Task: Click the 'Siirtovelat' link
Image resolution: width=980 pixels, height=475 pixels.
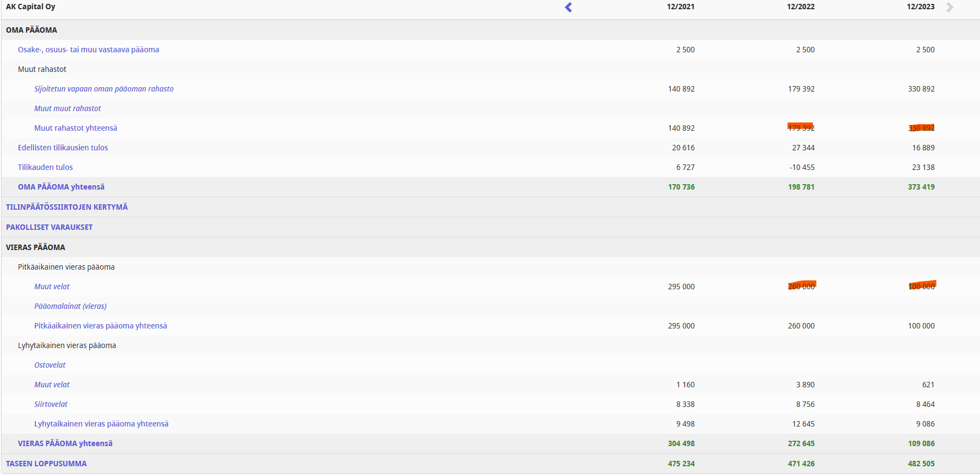Action: coord(51,404)
